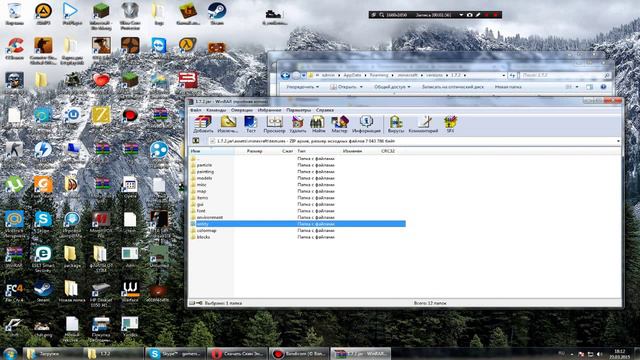The image size is (640, 360).
Task: Switch to the 1.7.2 folder taskbar button
Action: (x=113, y=353)
